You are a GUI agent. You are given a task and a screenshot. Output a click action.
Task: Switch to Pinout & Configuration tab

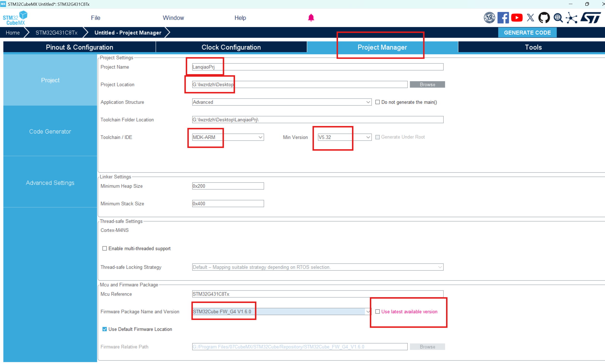click(x=79, y=47)
